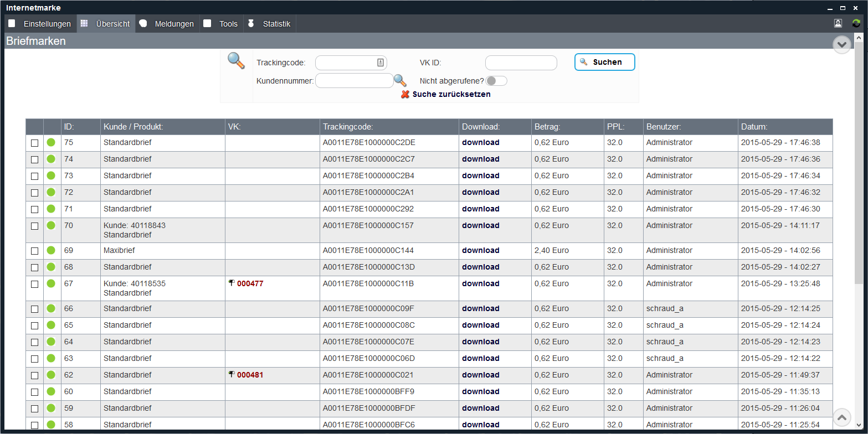This screenshot has height=434, width=868.
Task: Click the contact card icon in Trackingcode field
Action: pyautogui.click(x=380, y=63)
